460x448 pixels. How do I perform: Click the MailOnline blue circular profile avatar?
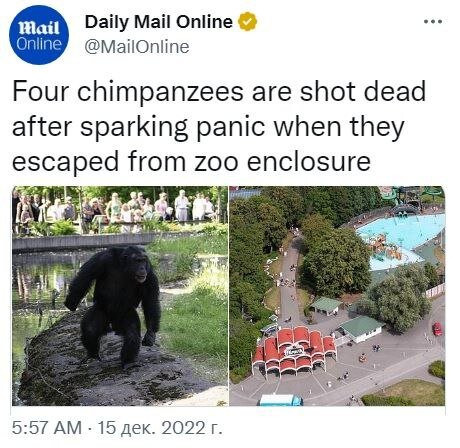(39, 35)
